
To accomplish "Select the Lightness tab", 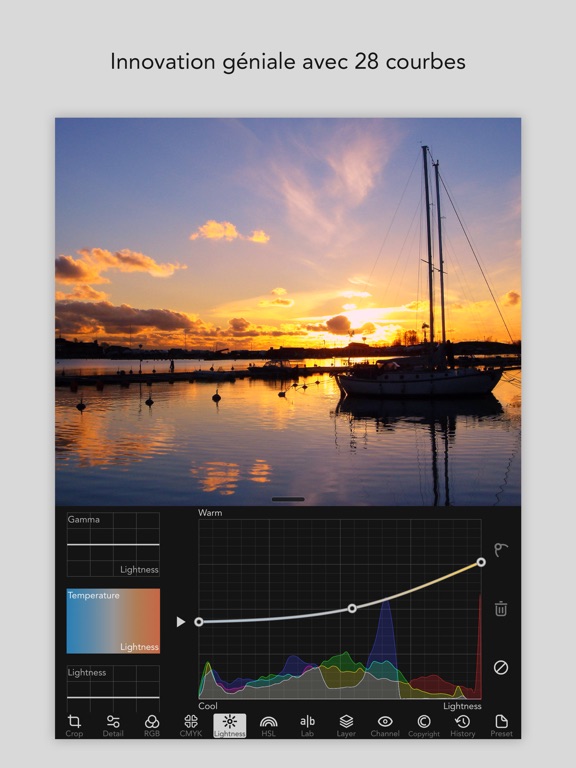I will tap(230, 725).
